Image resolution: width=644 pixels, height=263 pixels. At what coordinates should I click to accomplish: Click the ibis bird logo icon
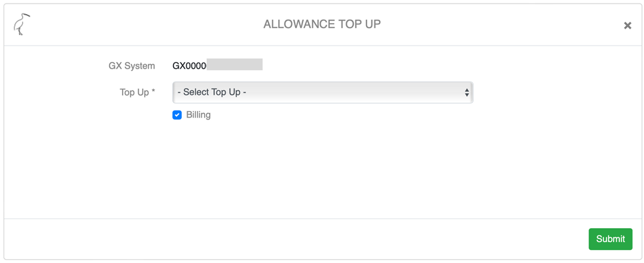point(22,25)
